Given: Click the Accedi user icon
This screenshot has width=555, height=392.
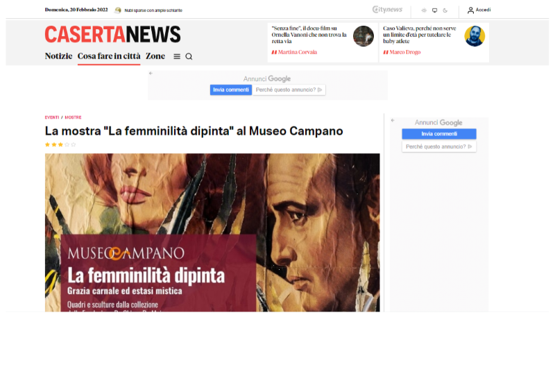Looking at the screenshot, I should click(470, 10).
